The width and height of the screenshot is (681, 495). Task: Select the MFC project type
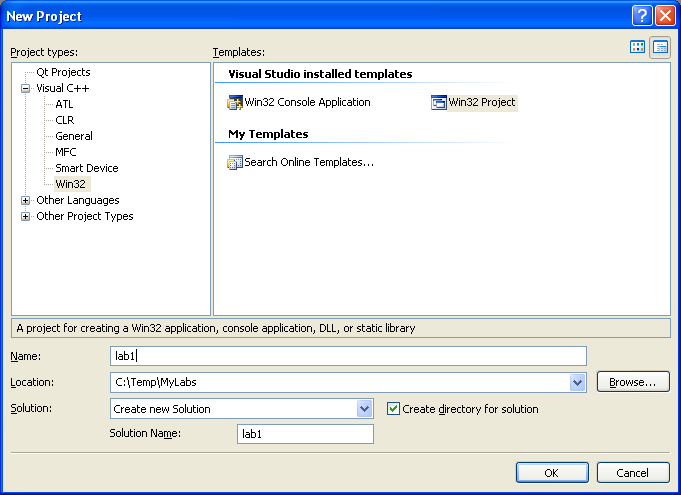click(x=66, y=152)
